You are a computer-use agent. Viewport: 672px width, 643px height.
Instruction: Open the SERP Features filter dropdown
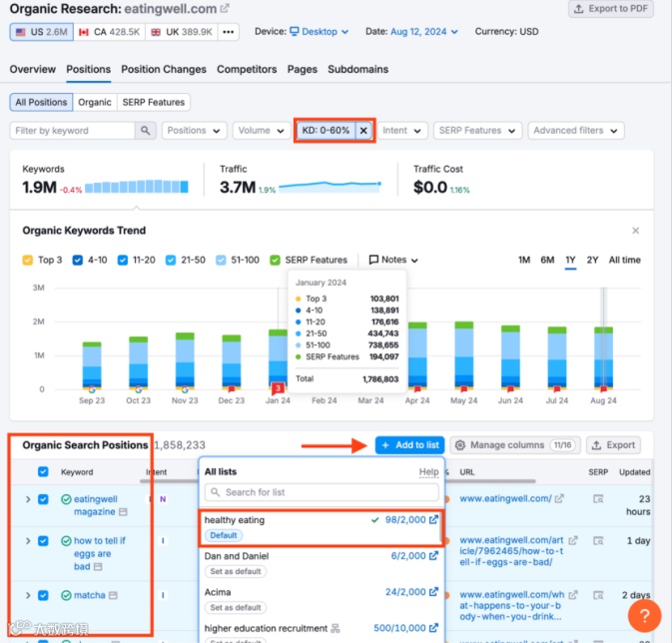pyautogui.click(x=477, y=131)
